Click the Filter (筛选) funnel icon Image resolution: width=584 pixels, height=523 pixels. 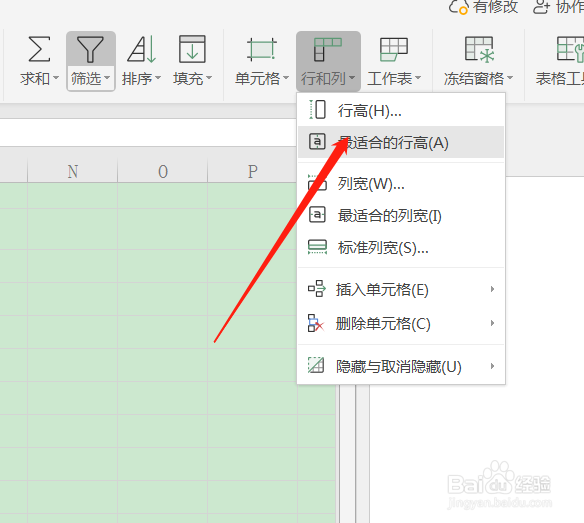pos(90,49)
